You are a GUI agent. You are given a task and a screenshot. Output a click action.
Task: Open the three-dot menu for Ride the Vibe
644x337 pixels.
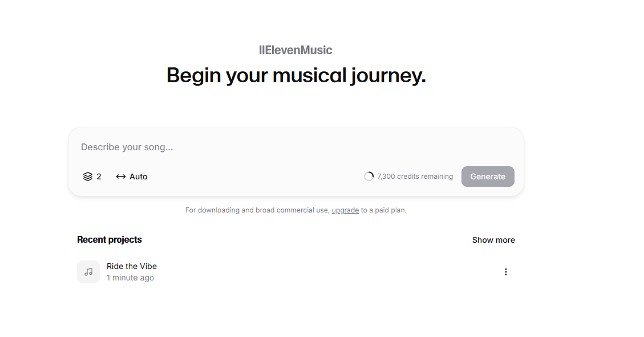click(505, 272)
